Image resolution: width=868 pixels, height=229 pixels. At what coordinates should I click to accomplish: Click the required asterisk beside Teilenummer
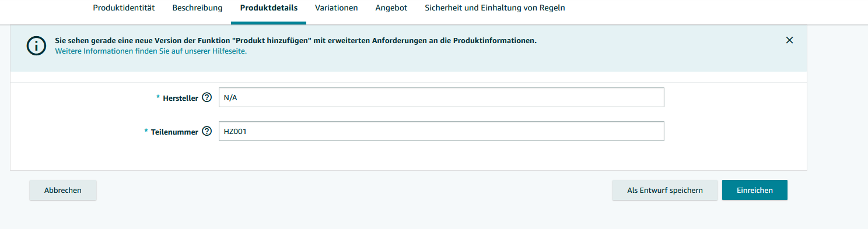point(146,132)
